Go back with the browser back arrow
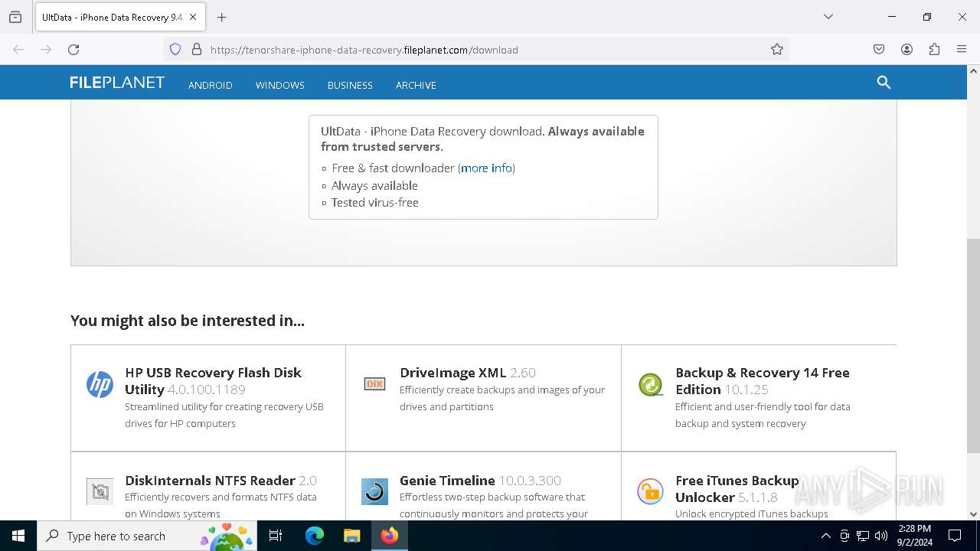980x551 pixels. pos(18,50)
